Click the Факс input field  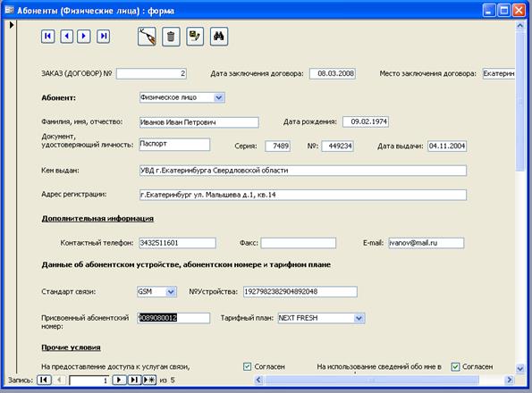(299, 243)
